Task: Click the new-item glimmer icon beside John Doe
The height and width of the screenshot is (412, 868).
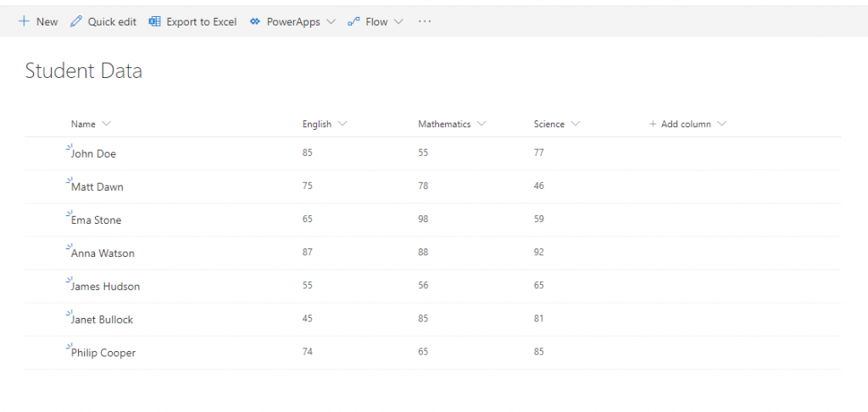Action: click(x=70, y=148)
